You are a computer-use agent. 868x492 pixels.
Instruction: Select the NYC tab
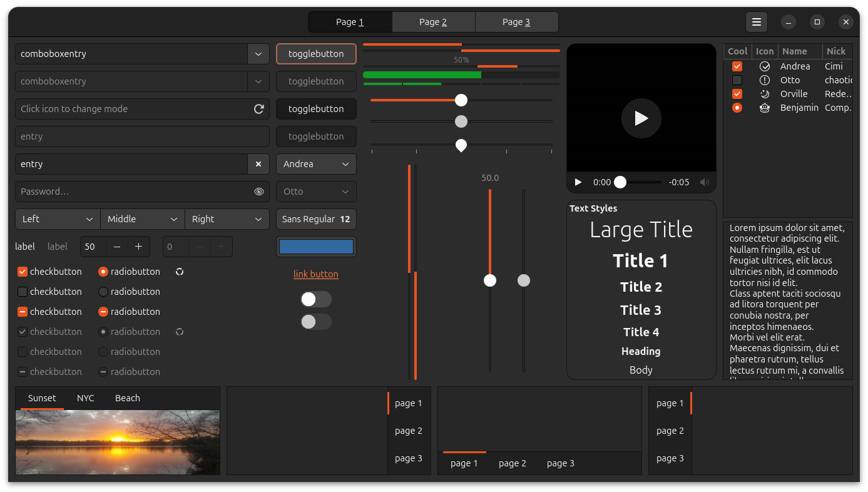tap(86, 398)
